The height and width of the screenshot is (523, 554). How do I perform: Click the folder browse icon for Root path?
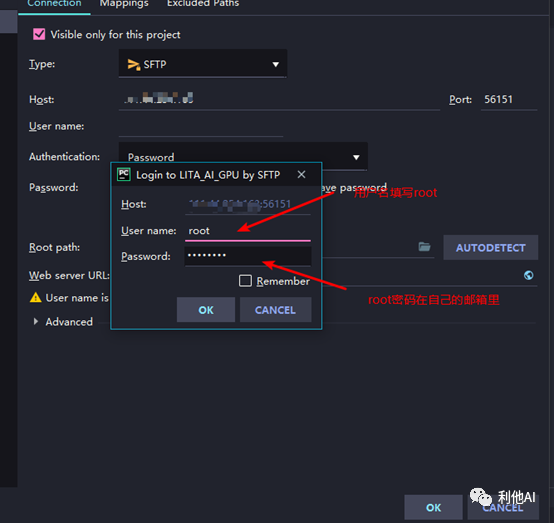[424, 247]
